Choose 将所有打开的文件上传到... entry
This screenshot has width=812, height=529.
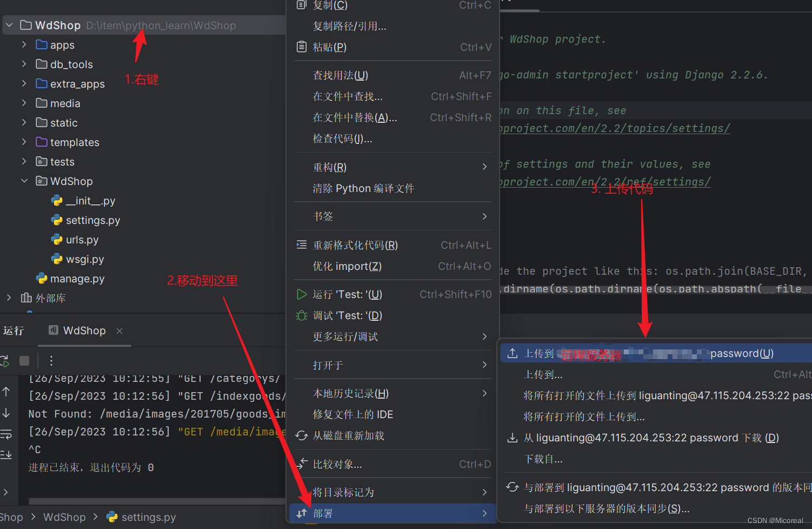(x=656, y=416)
